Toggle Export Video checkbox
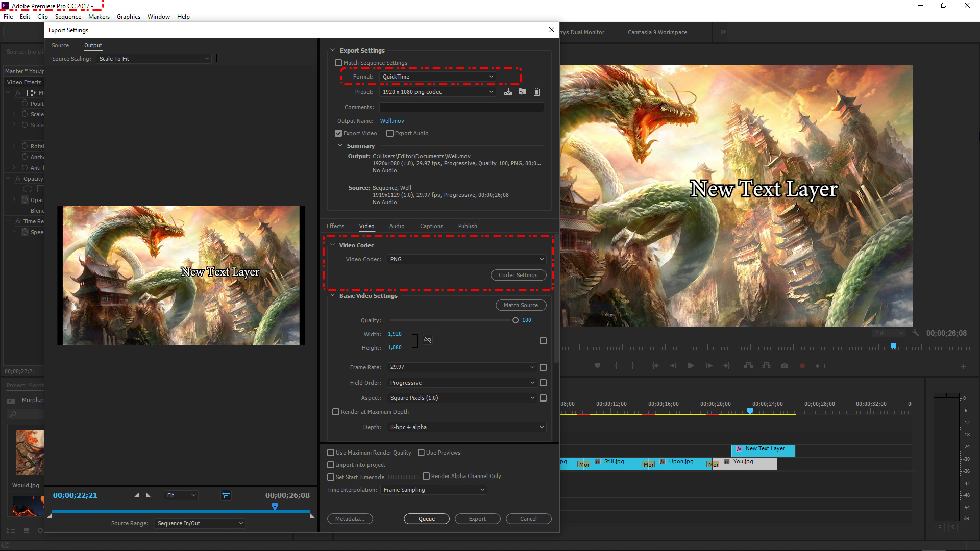Image resolution: width=980 pixels, height=551 pixels. click(x=338, y=133)
